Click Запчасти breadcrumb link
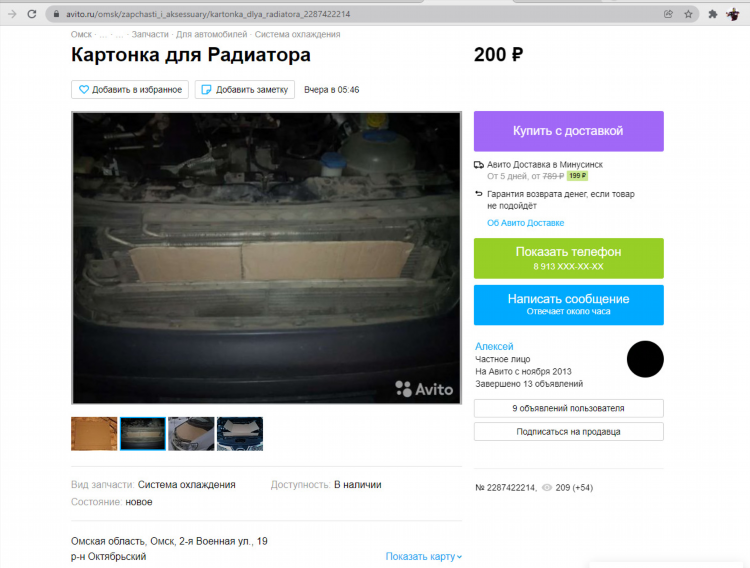This screenshot has height=568, width=750. pos(150,34)
